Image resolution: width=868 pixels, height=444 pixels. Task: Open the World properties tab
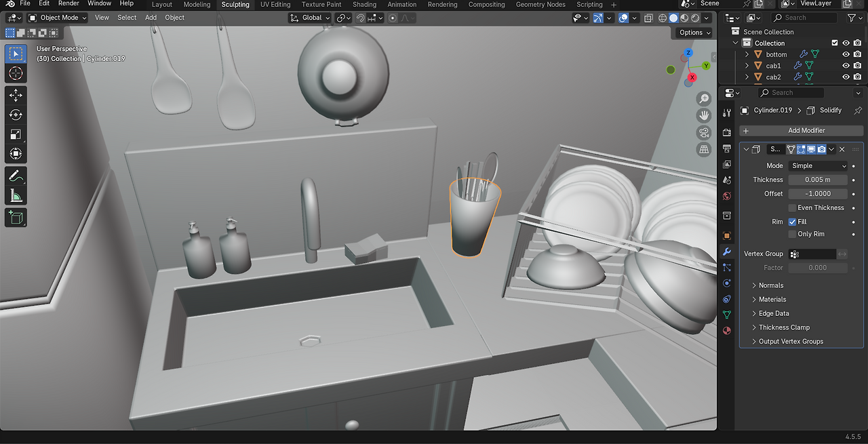[x=727, y=197]
